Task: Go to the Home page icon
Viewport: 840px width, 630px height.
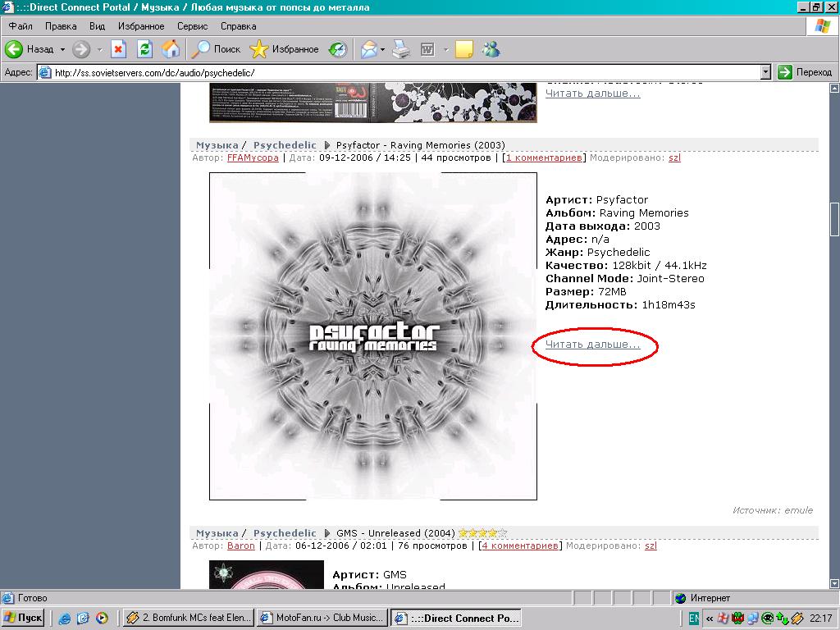Action: click(171, 49)
